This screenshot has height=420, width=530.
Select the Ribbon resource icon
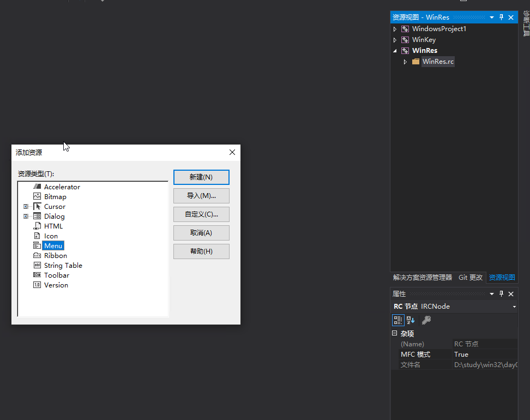[x=37, y=255]
